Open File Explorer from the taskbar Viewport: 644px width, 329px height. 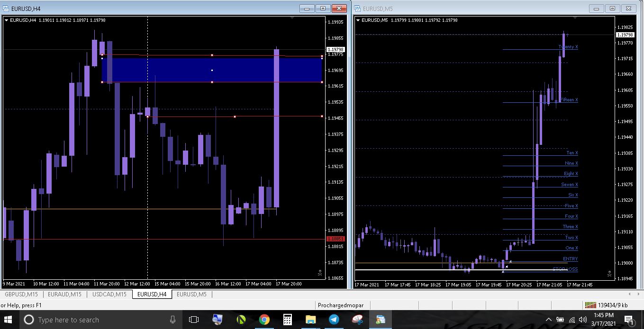(311, 320)
